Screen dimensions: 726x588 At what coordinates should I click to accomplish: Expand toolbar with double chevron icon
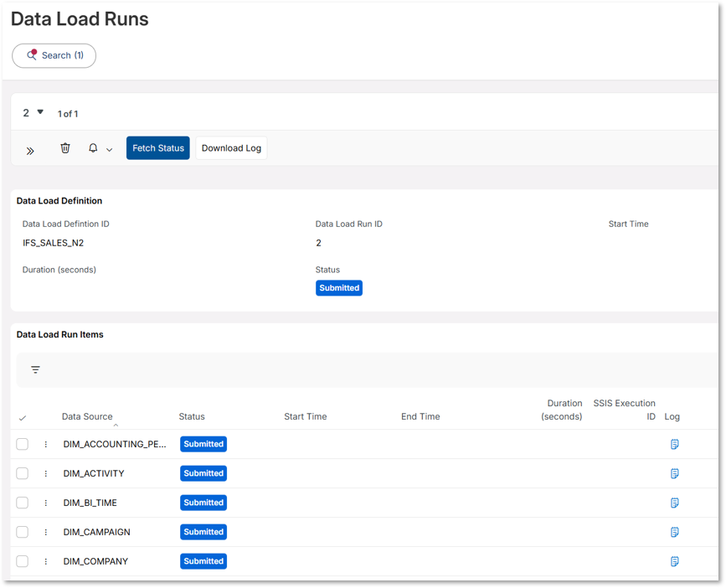pos(30,151)
